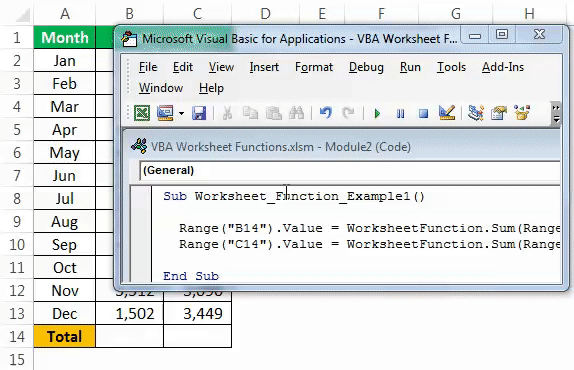The height and width of the screenshot is (370, 574).
Task: Click column A header in Excel
Action: [x=64, y=14]
